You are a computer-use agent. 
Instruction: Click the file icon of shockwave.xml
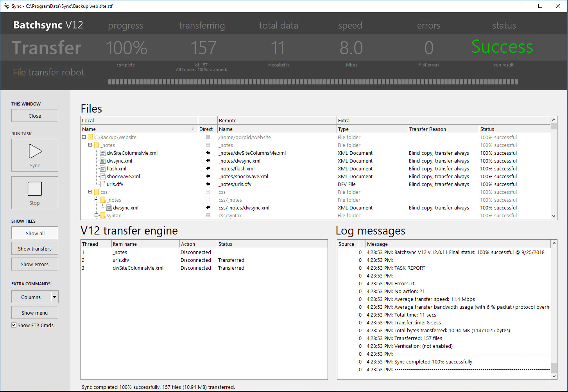coord(103,176)
